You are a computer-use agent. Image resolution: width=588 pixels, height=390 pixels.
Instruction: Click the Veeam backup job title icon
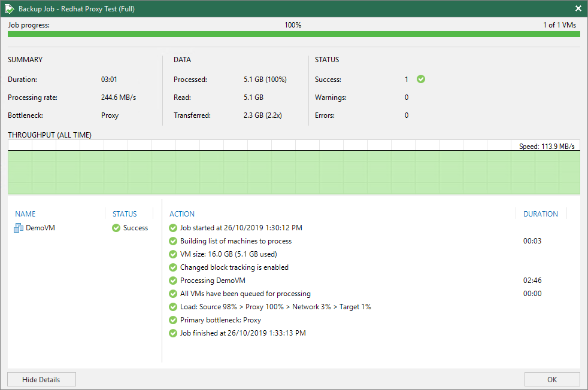click(x=10, y=8)
